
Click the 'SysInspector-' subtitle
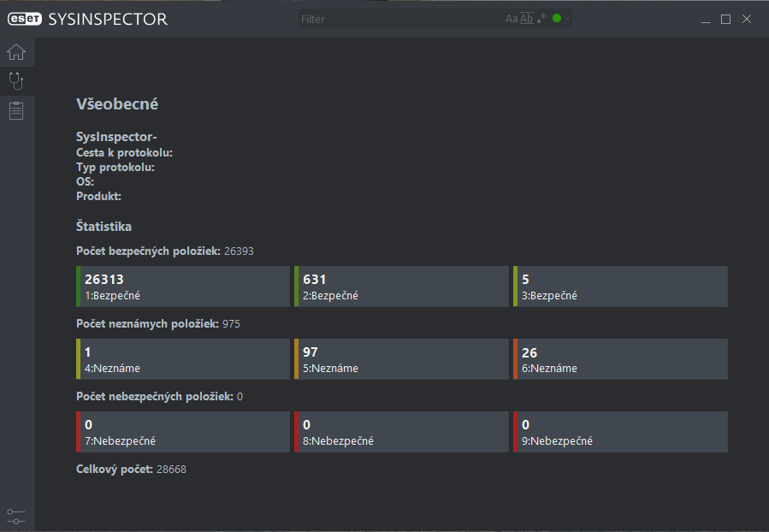point(116,137)
